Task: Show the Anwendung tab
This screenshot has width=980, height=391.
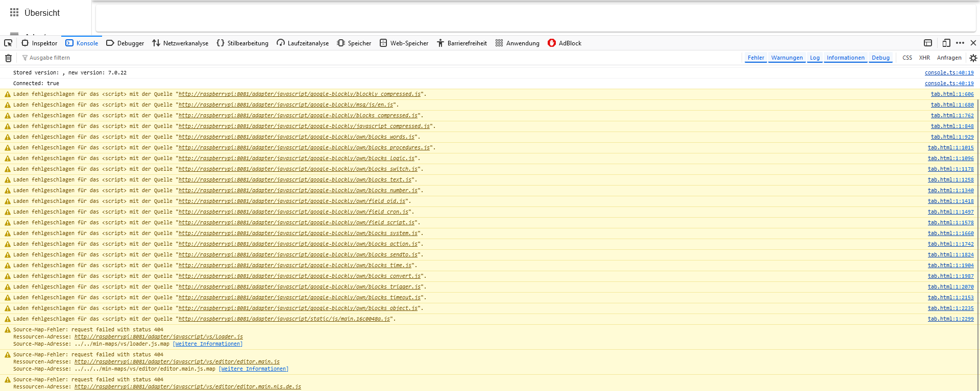Action: click(x=518, y=43)
